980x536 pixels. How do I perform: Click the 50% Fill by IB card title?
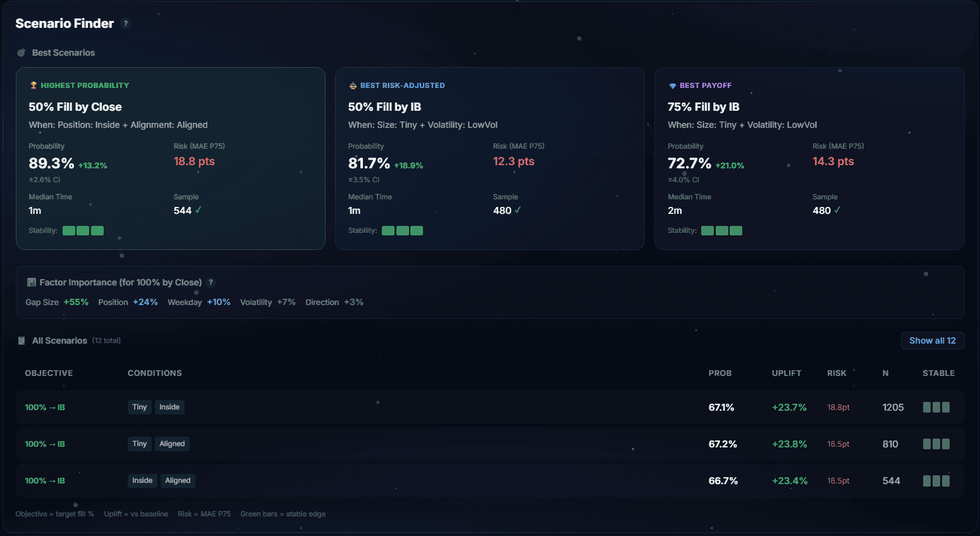384,107
